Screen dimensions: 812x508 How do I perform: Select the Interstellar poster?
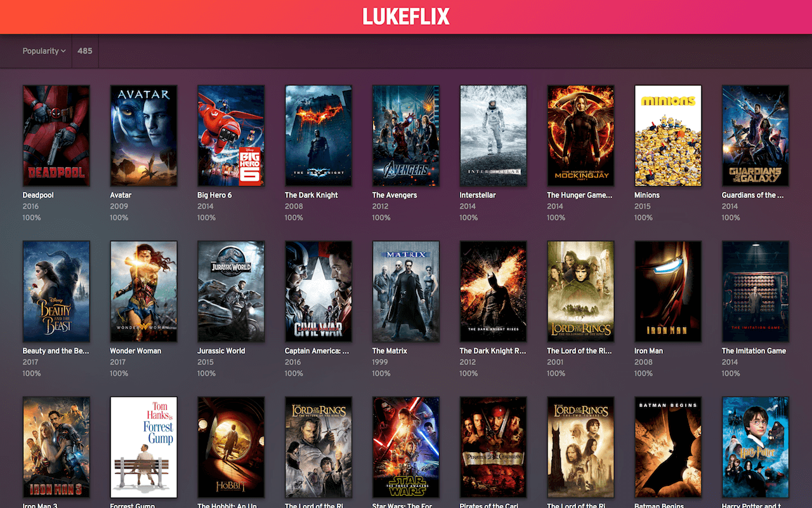493,135
